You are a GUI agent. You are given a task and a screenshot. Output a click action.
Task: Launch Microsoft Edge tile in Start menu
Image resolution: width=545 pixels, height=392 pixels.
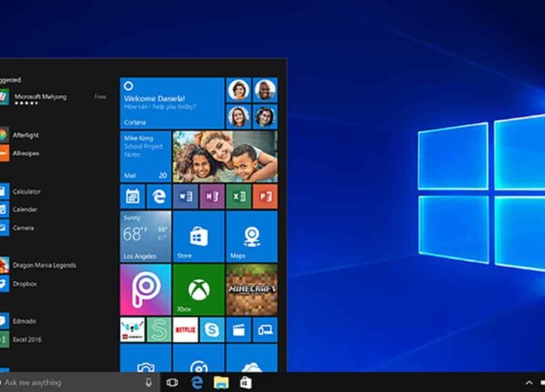point(159,196)
